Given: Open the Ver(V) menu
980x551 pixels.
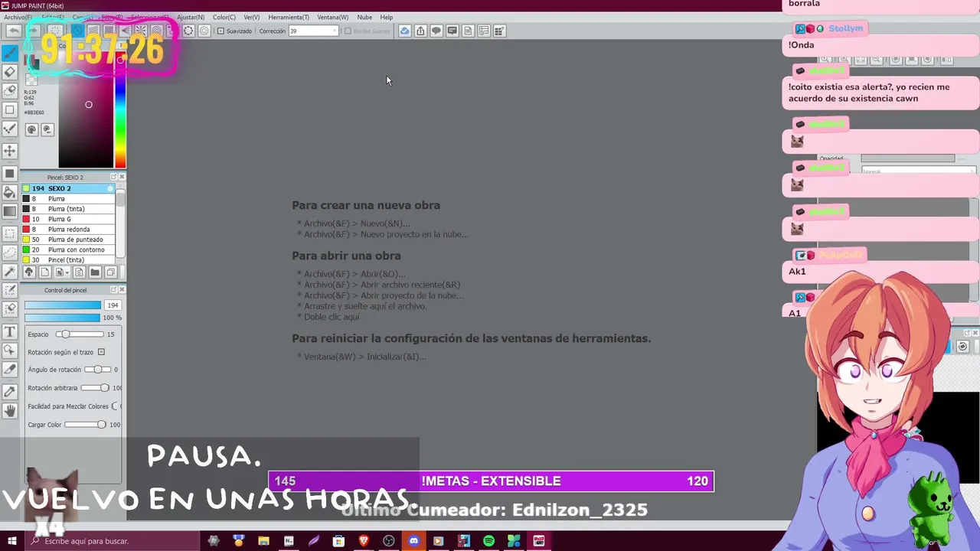Looking at the screenshot, I should 251,17.
